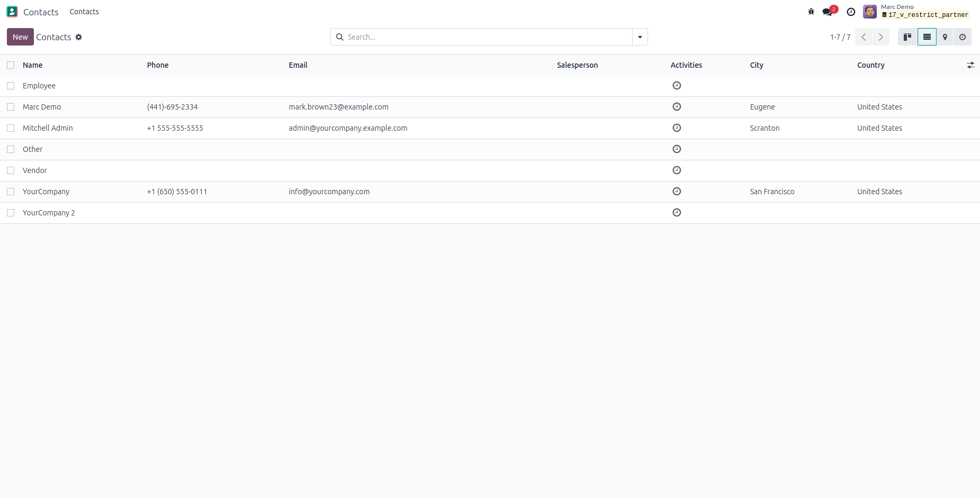Toggle the select-all header checkbox
This screenshot has width=980, height=498.
coord(11,65)
